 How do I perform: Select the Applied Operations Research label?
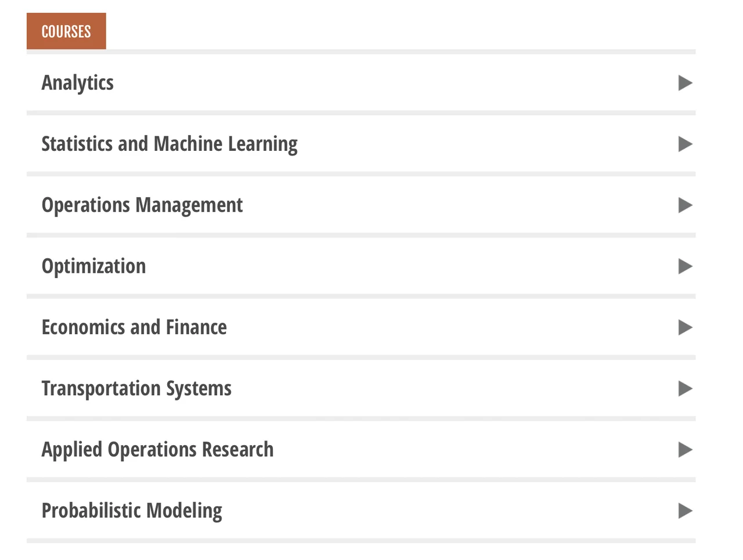(x=157, y=450)
